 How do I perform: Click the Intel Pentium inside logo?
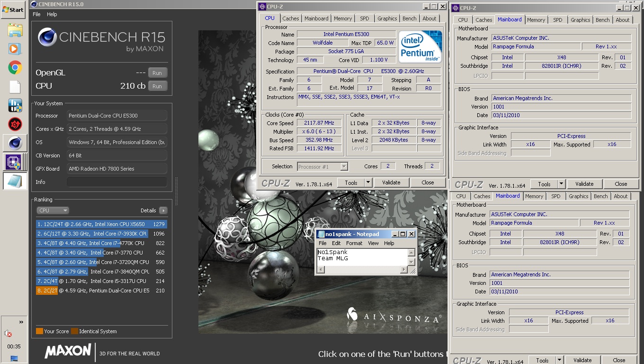click(x=420, y=47)
